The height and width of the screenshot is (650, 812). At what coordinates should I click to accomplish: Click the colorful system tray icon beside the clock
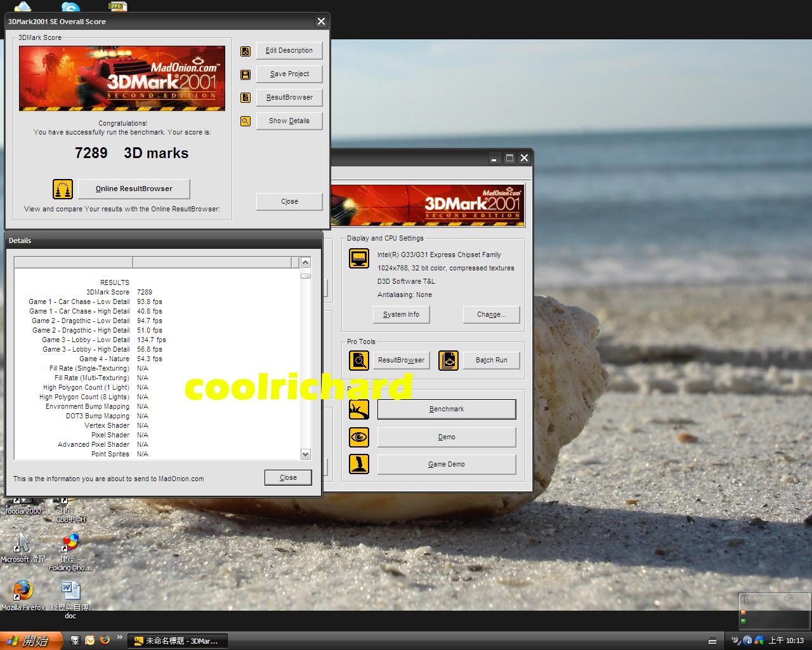coord(759,640)
